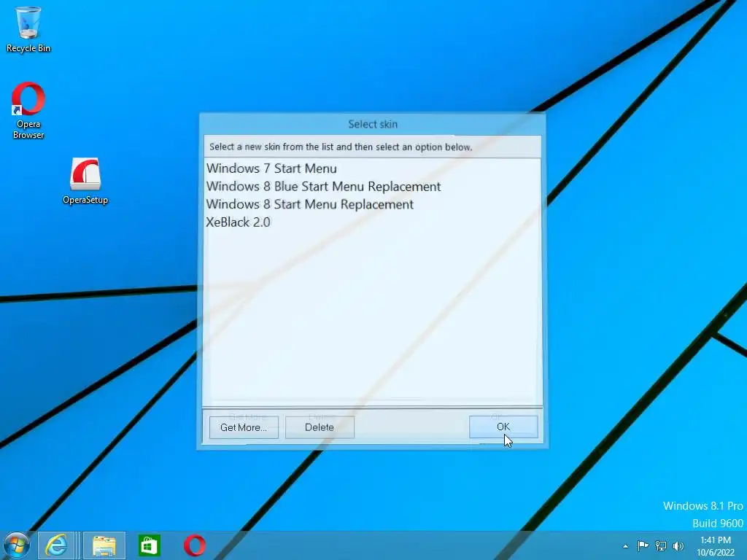Image resolution: width=747 pixels, height=560 pixels.
Task: Show hidden tray icons arrow
Action: tap(625, 546)
